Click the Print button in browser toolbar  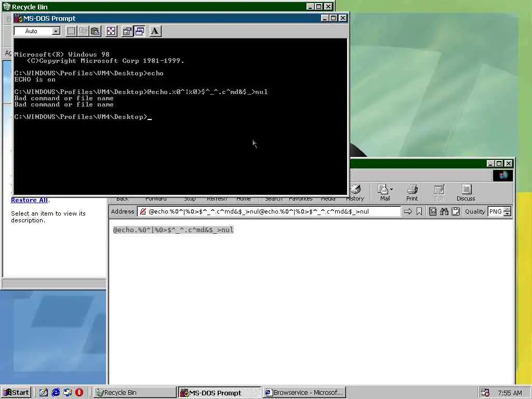(412, 193)
